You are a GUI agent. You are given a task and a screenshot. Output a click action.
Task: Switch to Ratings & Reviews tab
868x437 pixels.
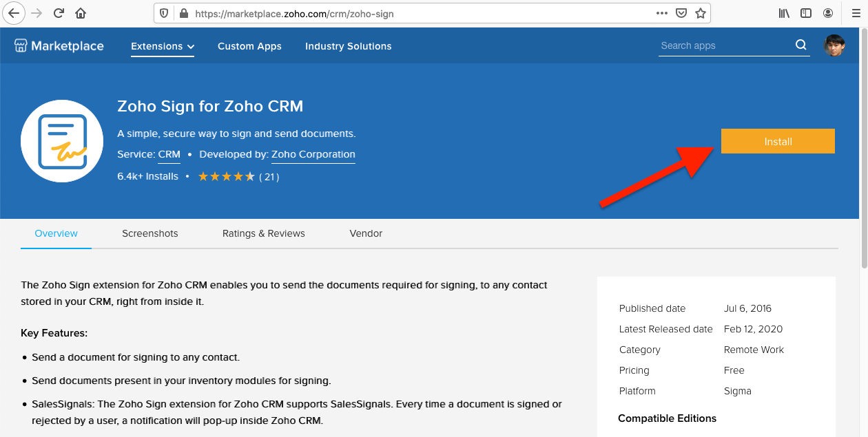coord(264,233)
